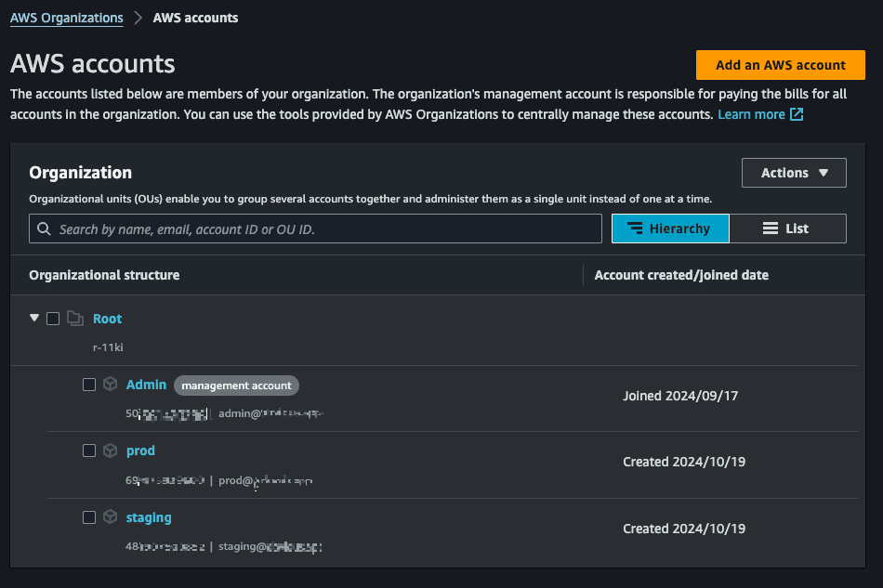Click the Add an AWS account button
Viewport: 883px width, 588px height.
pos(781,65)
